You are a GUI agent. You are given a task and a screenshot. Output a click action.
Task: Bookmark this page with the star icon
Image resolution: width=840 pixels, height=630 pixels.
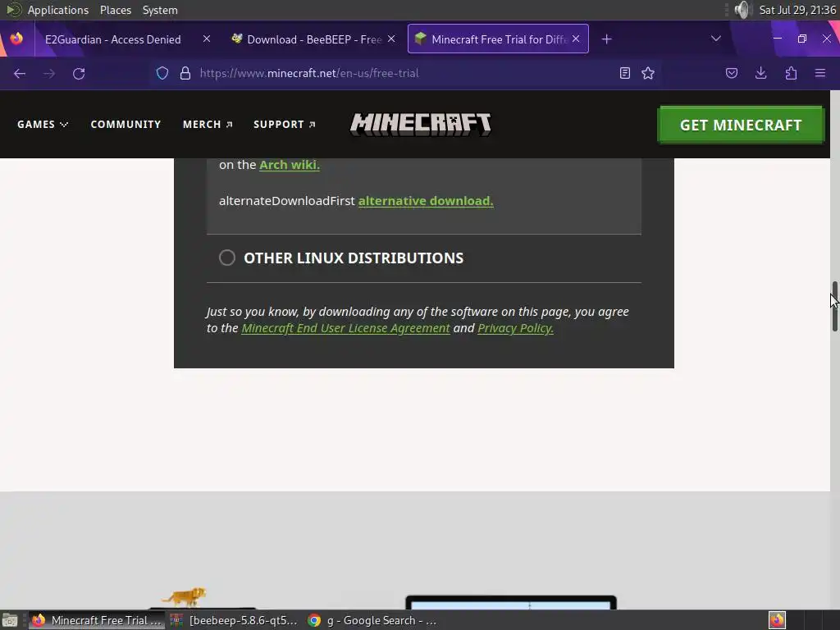648,73
